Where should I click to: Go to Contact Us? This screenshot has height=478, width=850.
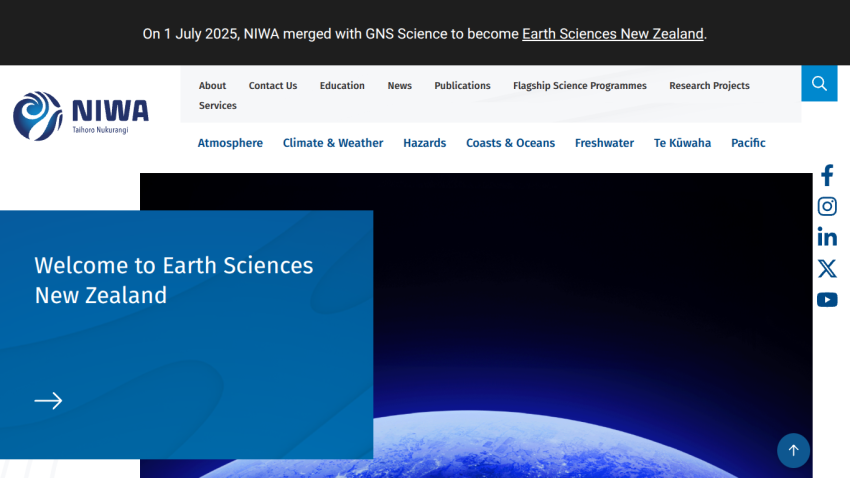pyautogui.click(x=273, y=86)
